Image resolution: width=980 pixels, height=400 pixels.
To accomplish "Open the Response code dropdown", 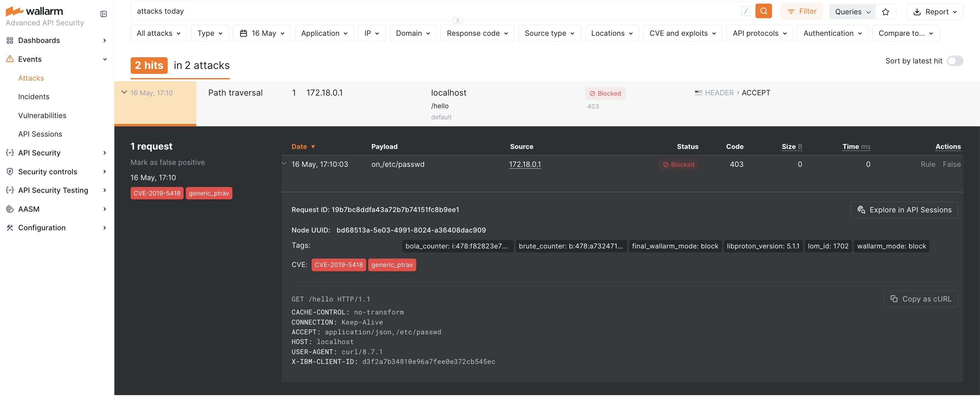I will pos(477,33).
